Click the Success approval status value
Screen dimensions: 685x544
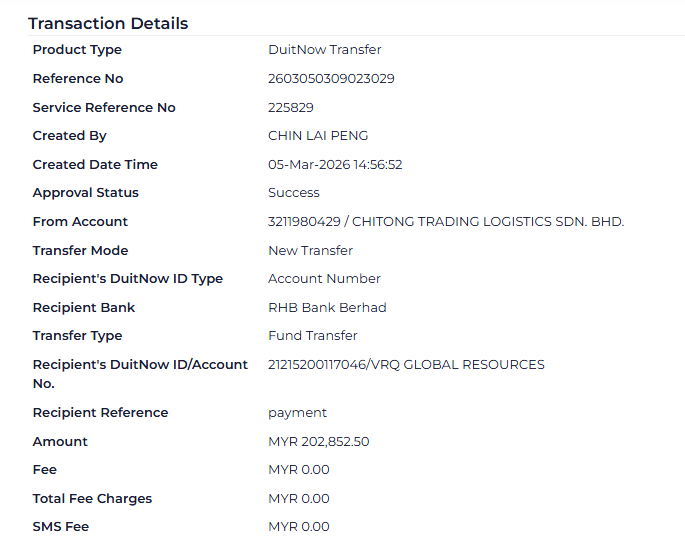294,193
